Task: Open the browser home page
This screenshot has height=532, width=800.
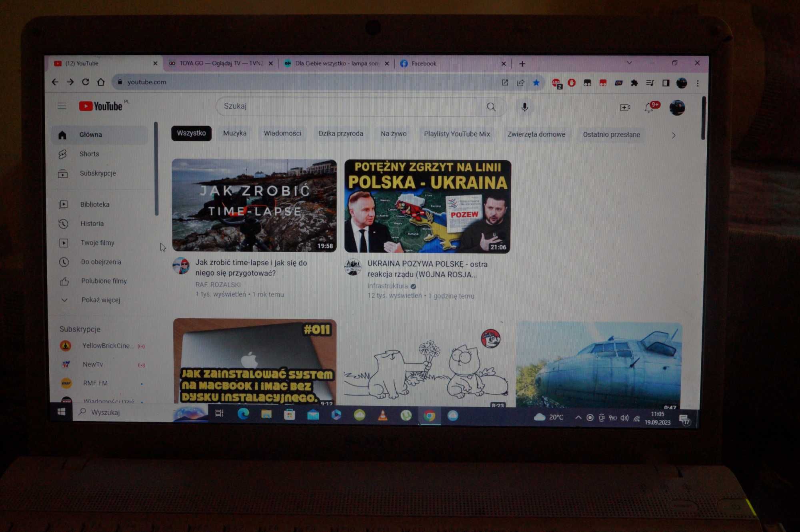Action: pos(101,82)
